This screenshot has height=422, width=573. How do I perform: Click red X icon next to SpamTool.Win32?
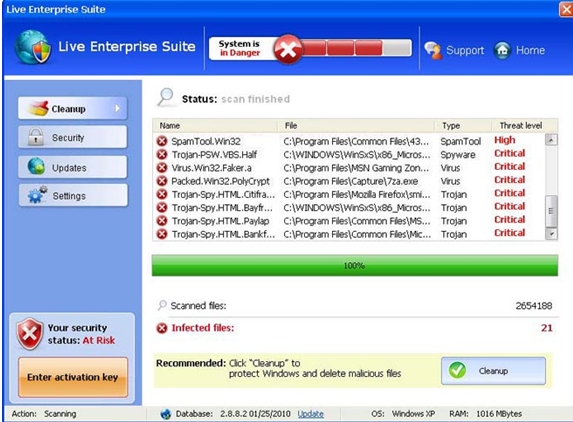click(x=162, y=141)
